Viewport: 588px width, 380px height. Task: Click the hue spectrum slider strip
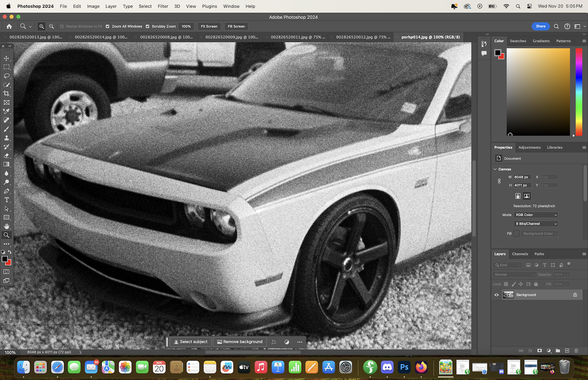coord(579,90)
